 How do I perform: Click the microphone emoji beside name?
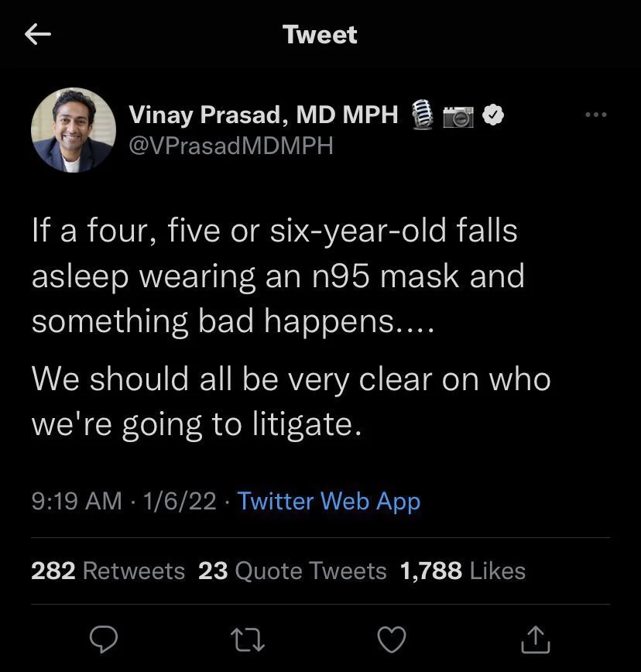(421, 116)
